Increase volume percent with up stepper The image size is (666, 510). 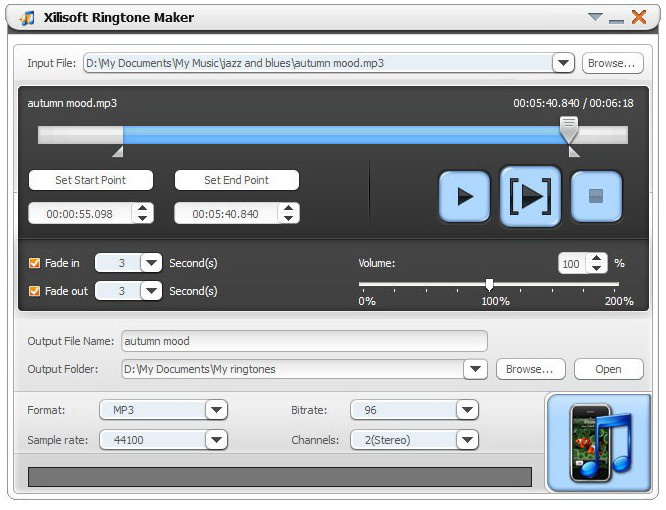coord(596,258)
